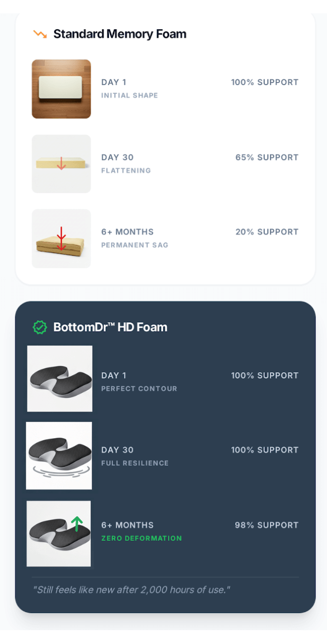Open the BottomDr Day 1 cushion image

60,379
